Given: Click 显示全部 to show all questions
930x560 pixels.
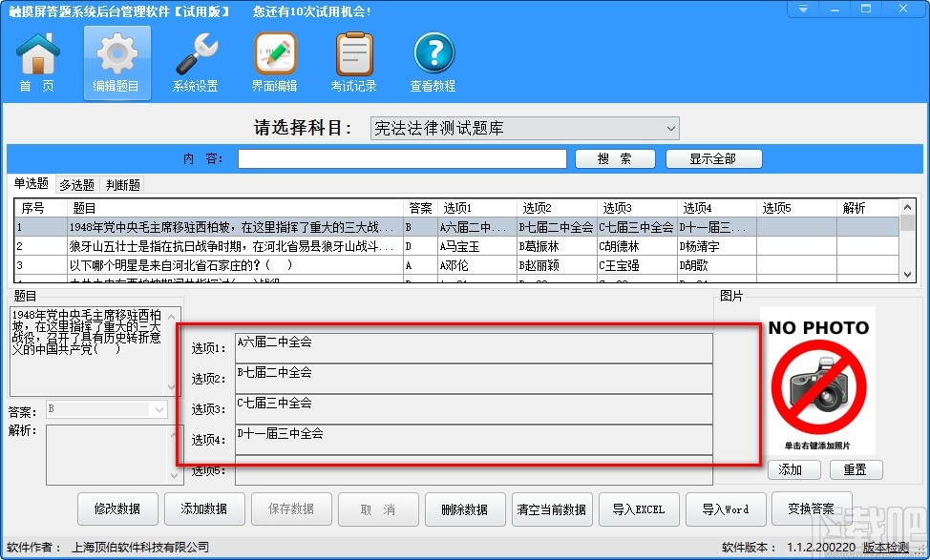Looking at the screenshot, I should 713,158.
